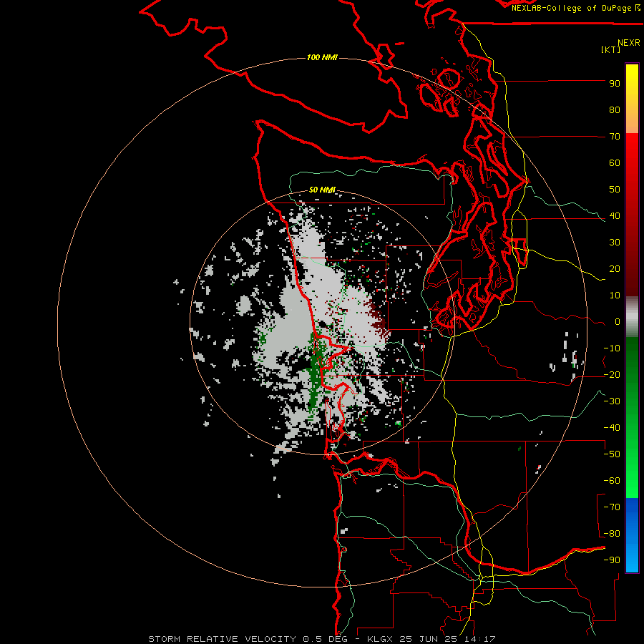Click the -50 knot scale label
Screen dimensions: 644x644
click(612, 454)
